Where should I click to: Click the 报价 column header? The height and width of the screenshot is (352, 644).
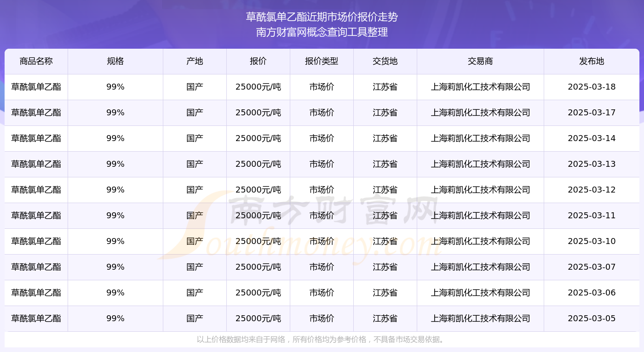pos(258,61)
